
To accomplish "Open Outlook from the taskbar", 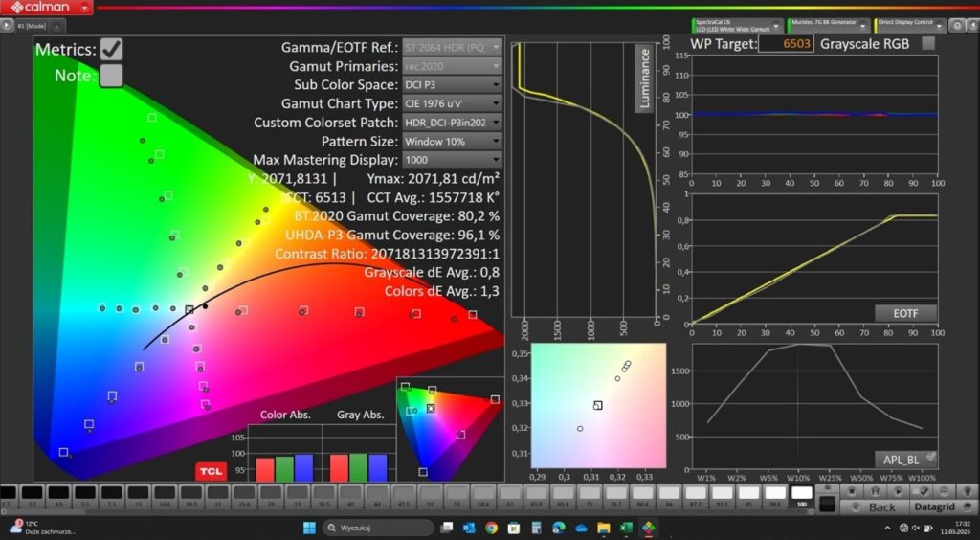I will (469, 529).
